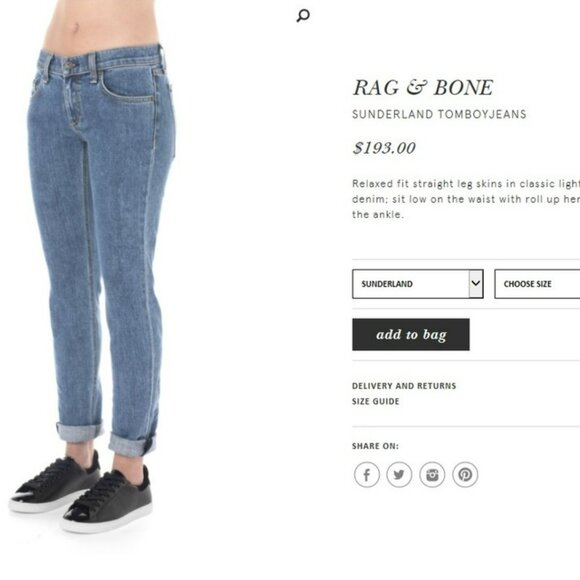Open Delivery and Returns information
This screenshot has height=580, width=580.
pos(404,386)
